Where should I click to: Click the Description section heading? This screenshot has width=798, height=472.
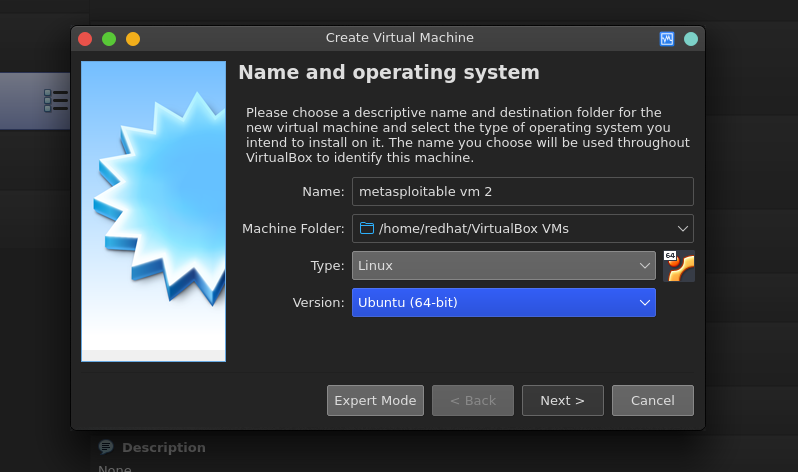point(164,447)
